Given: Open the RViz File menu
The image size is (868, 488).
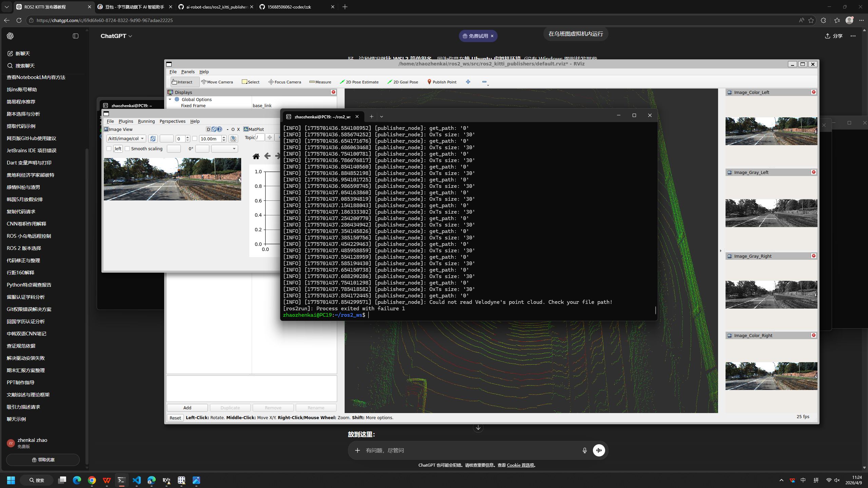Looking at the screenshot, I should 173,72.
